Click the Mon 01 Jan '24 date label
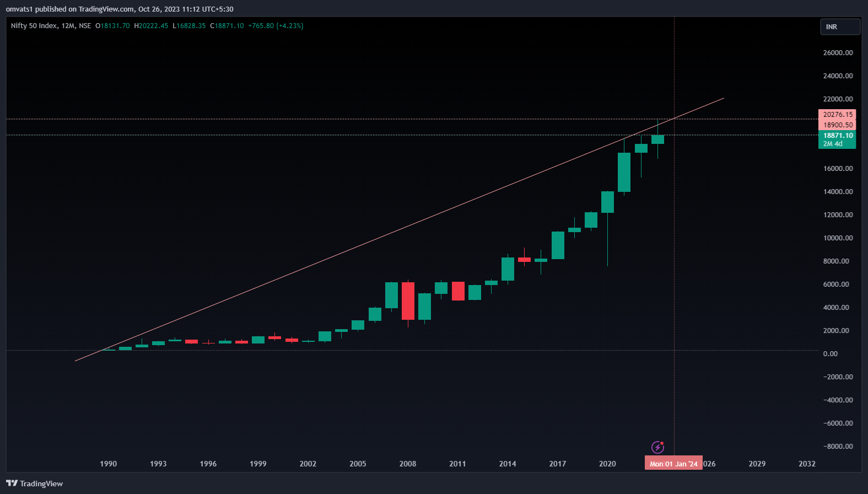The height and width of the screenshot is (494, 868). tap(673, 464)
